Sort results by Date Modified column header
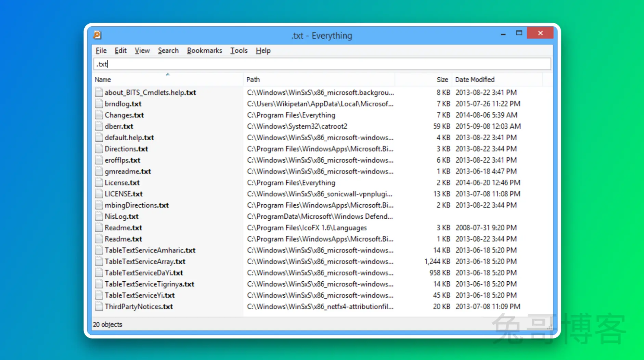 (498, 79)
